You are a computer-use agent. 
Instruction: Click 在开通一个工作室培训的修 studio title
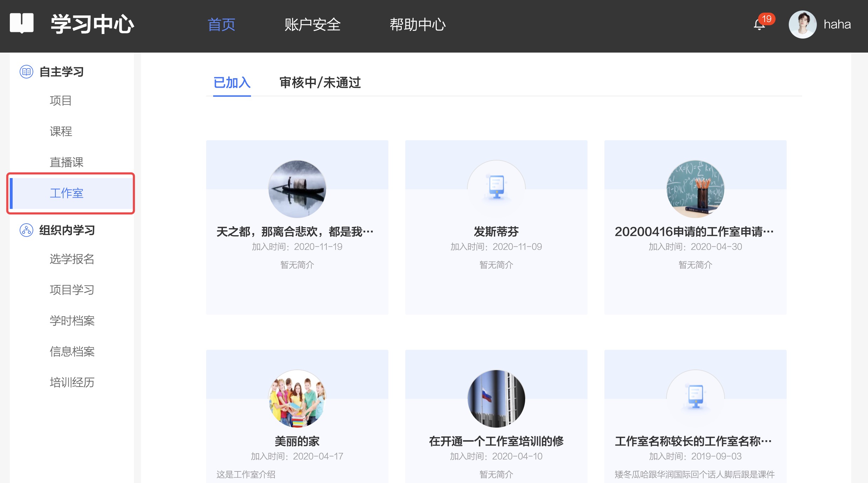496,441
